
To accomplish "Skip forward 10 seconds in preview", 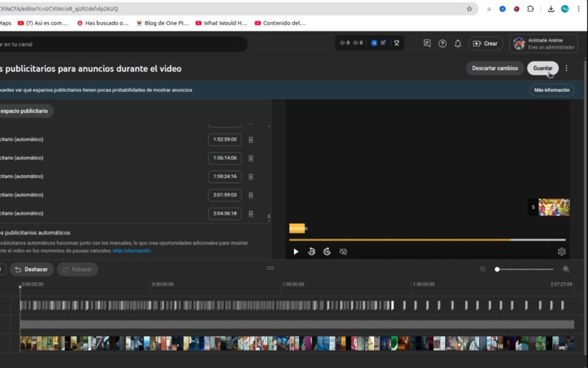I will [x=327, y=252].
